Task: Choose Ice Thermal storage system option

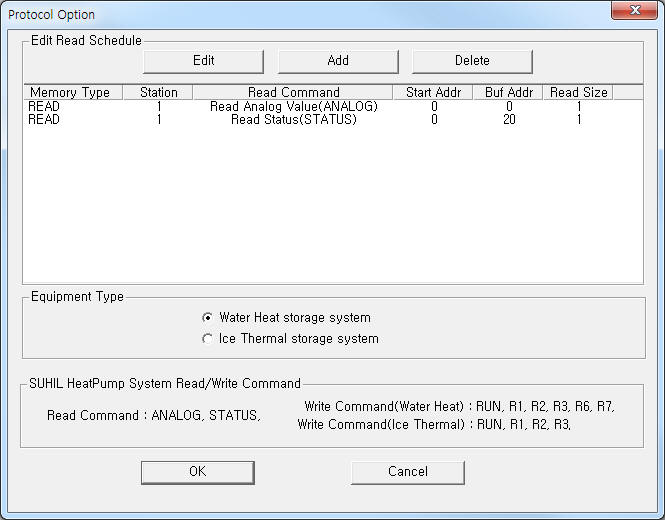Action: [208, 339]
